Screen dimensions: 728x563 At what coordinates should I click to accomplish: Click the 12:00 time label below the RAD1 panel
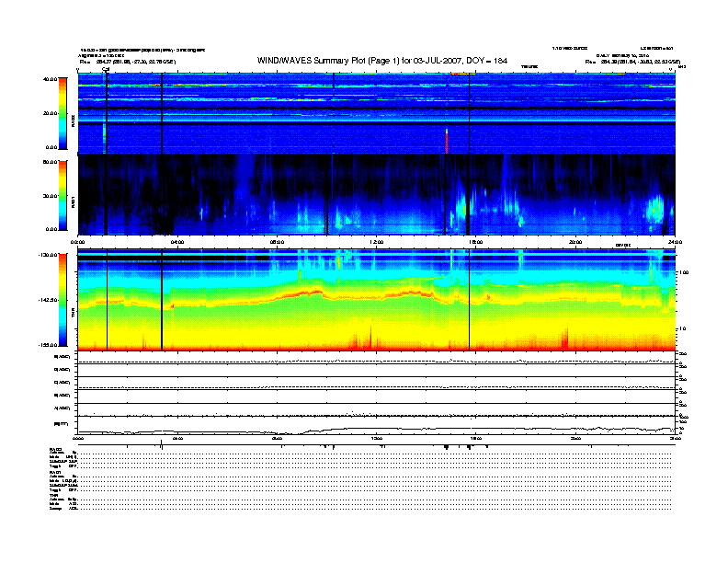pos(376,242)
